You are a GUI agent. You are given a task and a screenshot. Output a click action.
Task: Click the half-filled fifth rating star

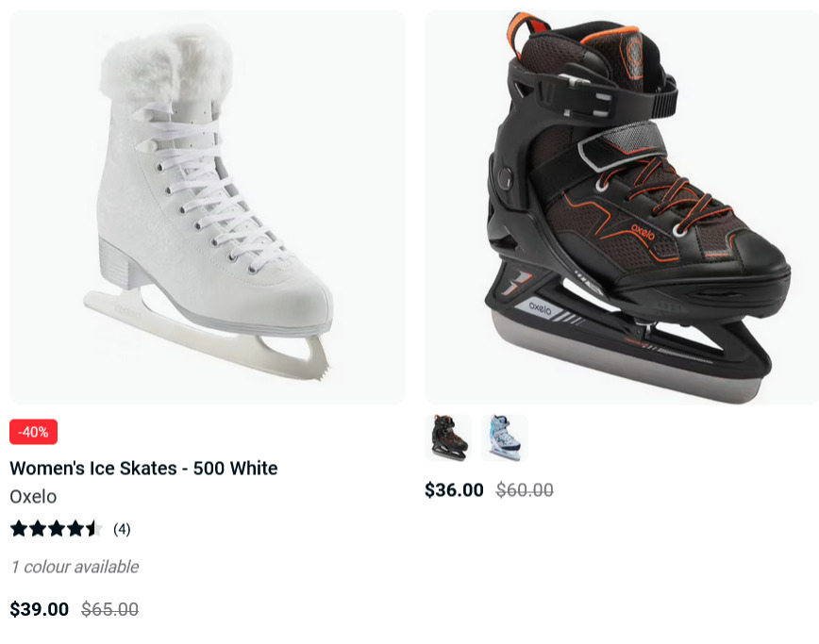click(94, 529)
